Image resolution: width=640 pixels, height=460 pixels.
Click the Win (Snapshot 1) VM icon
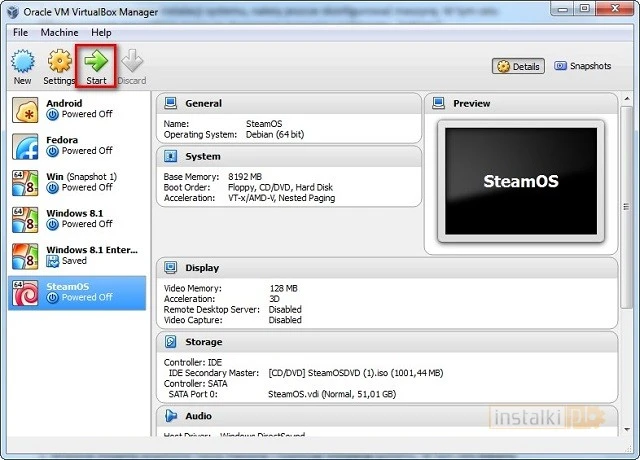click(x=25, y=183)
